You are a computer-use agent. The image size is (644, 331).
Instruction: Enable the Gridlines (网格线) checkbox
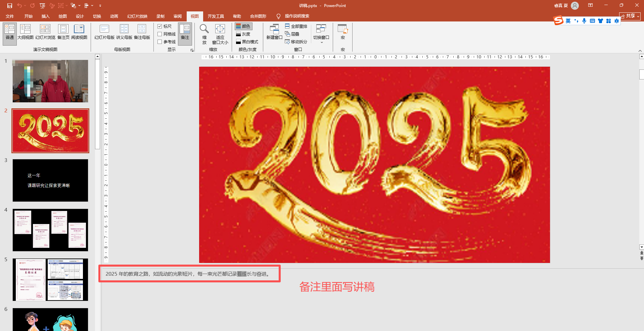coord(160,34)
